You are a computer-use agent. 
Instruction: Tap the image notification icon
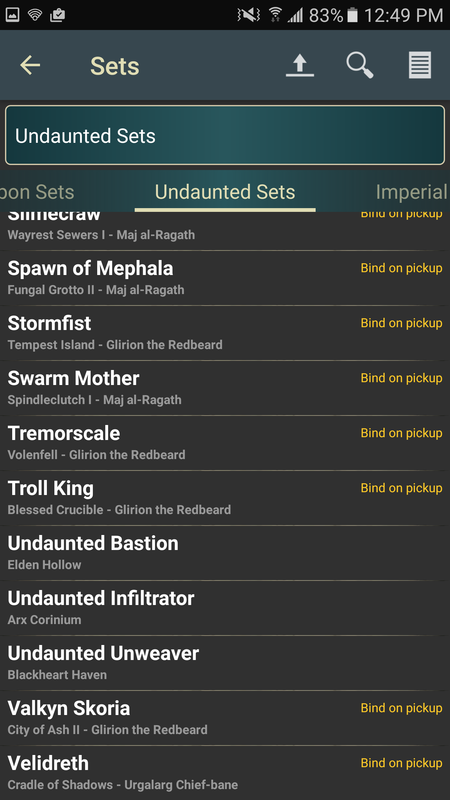[x=12, y=15]
